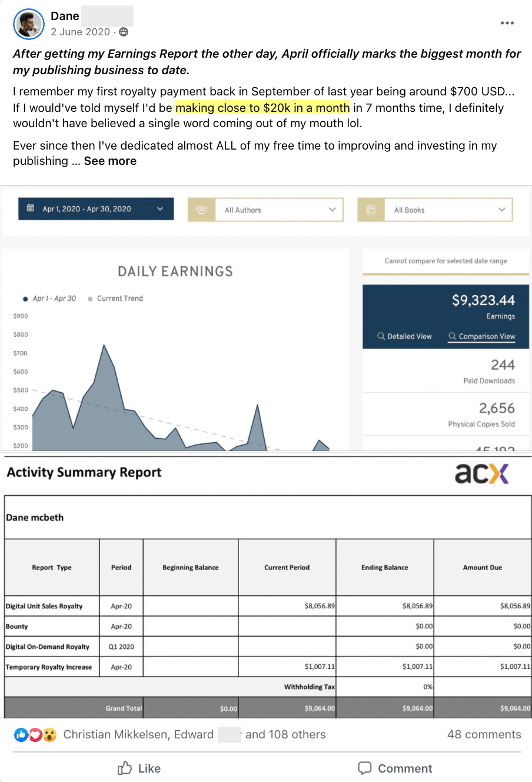
Task: Click the thumbs-up Like icon
Action: click(x=125, y=768)
